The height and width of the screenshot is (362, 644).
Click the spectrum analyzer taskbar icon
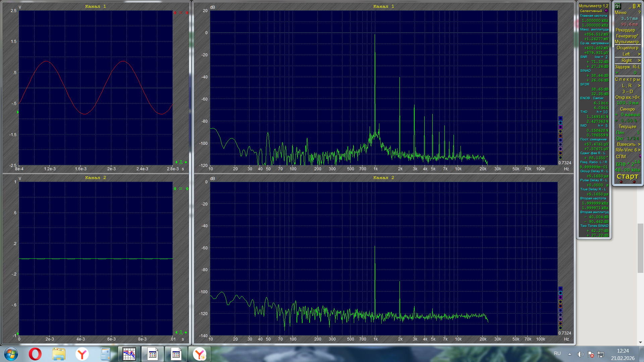pos(129,354)
